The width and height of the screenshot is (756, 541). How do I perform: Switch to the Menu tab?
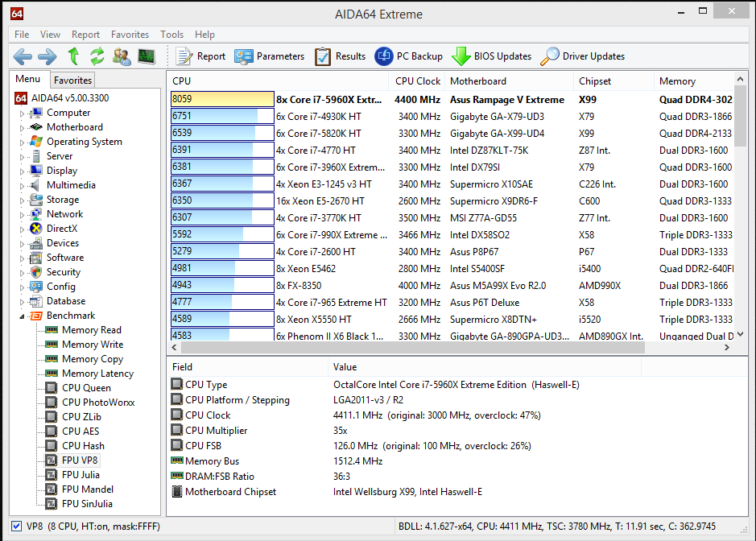(28, 79)
